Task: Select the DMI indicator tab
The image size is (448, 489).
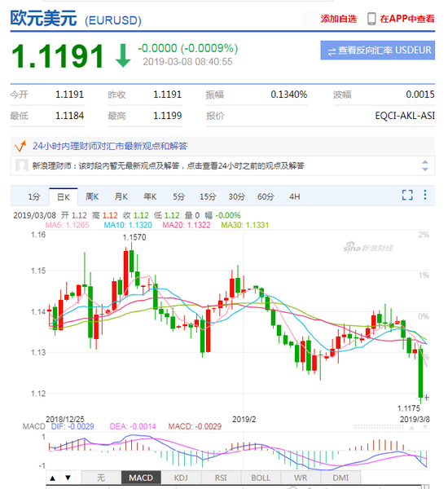Action: tap(340, 478)
